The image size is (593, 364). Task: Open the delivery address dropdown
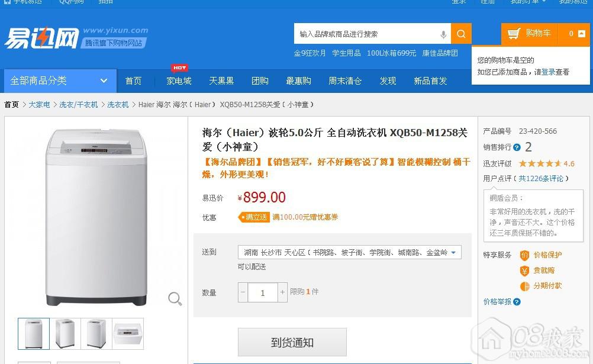pyautogui.click(x=453, y=253)
